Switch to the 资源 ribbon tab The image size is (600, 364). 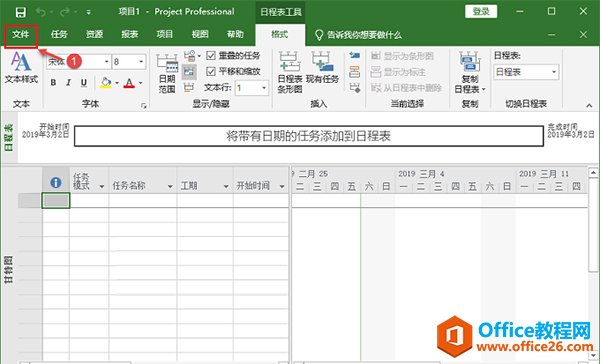[94, 34]
